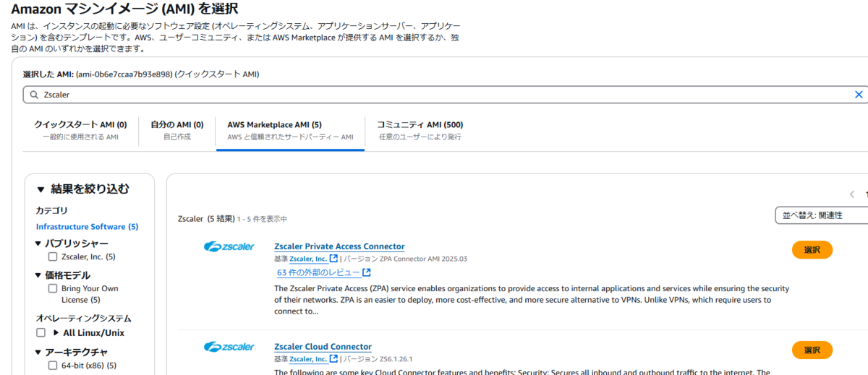Clear the Zscaler search with X icon
868x375 pixels.
[859, 95]
